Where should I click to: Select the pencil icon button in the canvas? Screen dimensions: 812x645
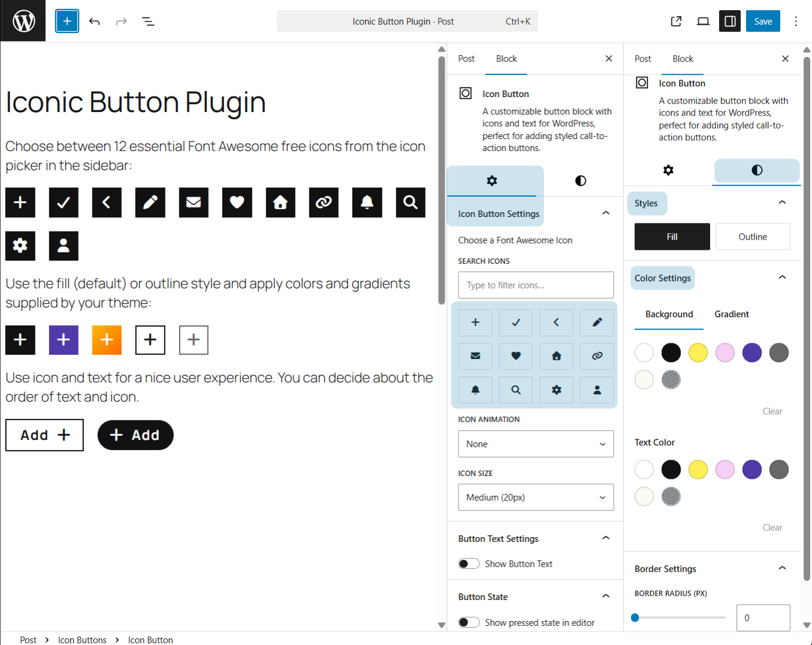[x=150, y=203]
